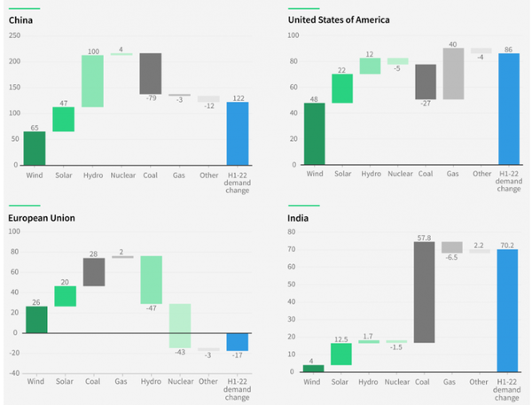Select the European Union Hydro bar labeled -47
This screenshot has width=532, height=405.
[151, 280]
